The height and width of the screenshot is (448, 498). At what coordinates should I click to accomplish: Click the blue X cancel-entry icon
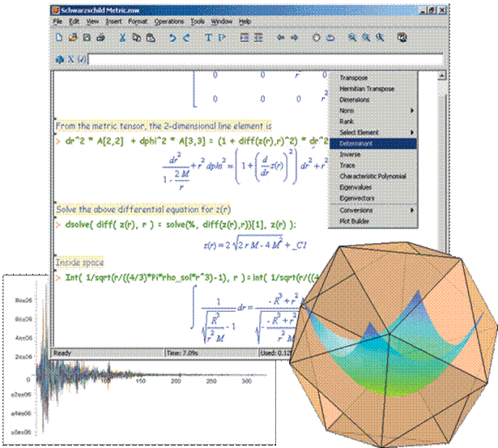pos(70,59)
